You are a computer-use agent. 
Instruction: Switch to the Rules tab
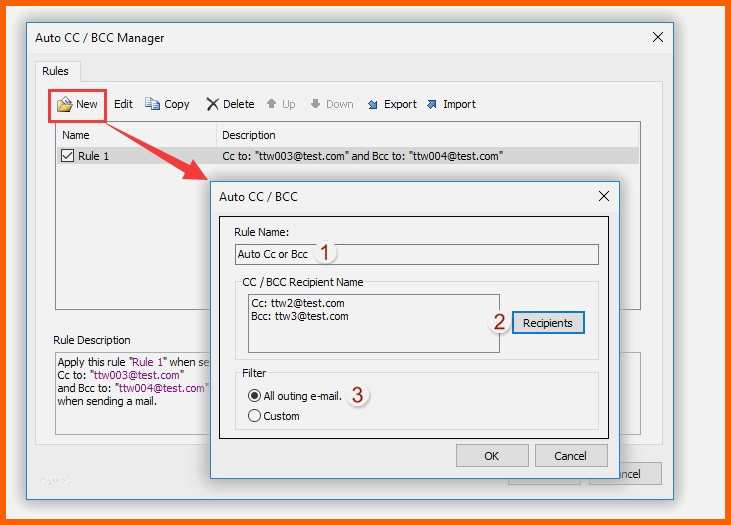pos(55,71)
